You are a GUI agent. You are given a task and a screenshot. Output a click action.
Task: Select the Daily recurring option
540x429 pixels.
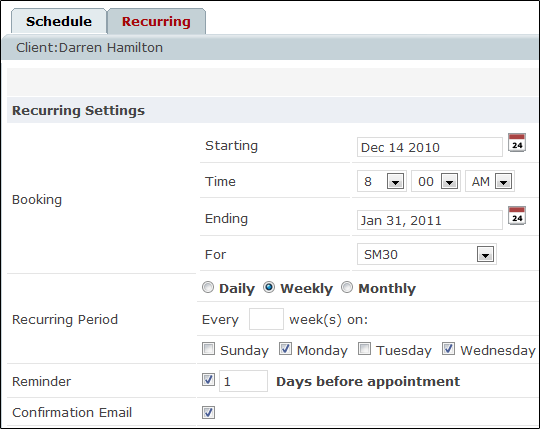(x=208, y=287)
